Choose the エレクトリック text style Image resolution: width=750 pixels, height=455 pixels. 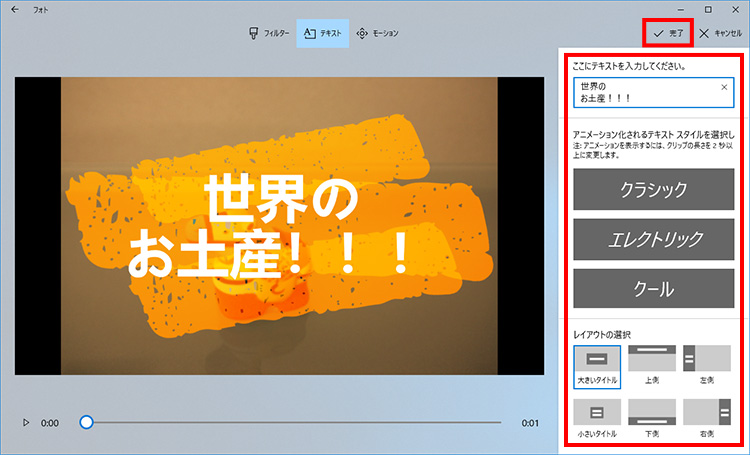pyautogui.click(x=653, y=239)
